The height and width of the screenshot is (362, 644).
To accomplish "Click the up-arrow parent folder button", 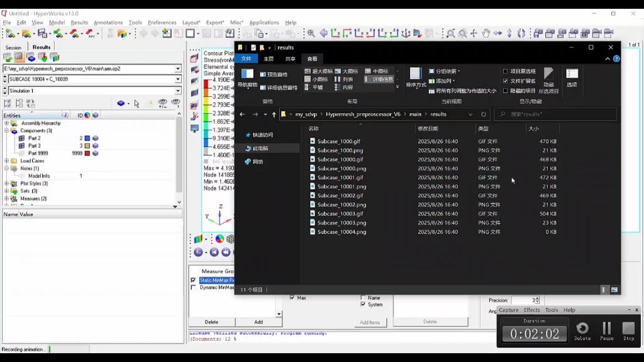I will (274, 114).
